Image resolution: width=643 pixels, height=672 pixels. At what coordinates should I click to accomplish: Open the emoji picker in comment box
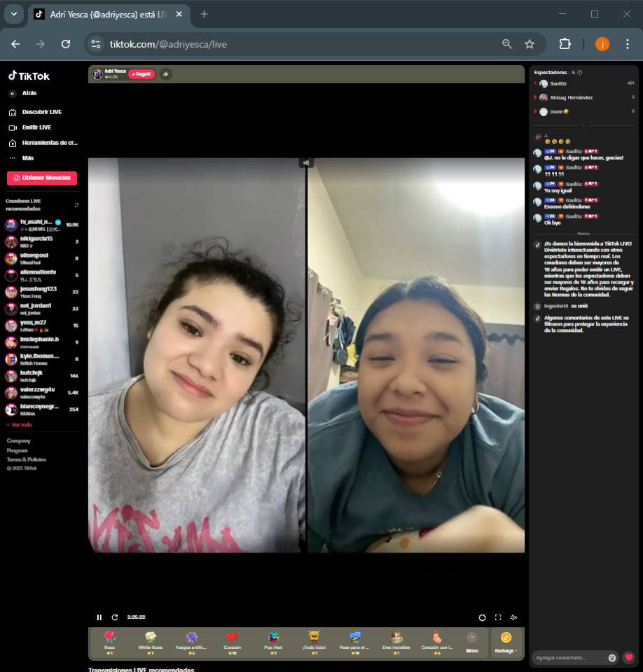pyautogui.click(x=612, y=657)
